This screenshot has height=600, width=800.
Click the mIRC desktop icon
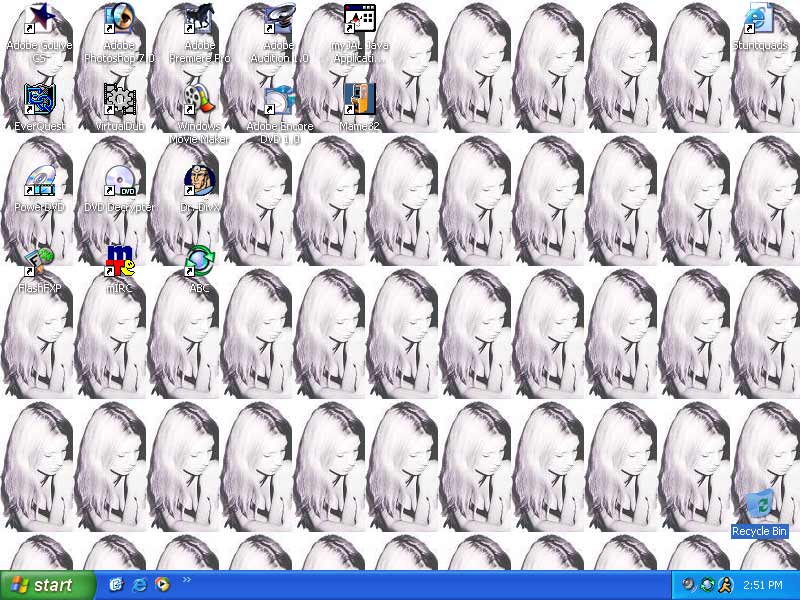pos(119,261)
